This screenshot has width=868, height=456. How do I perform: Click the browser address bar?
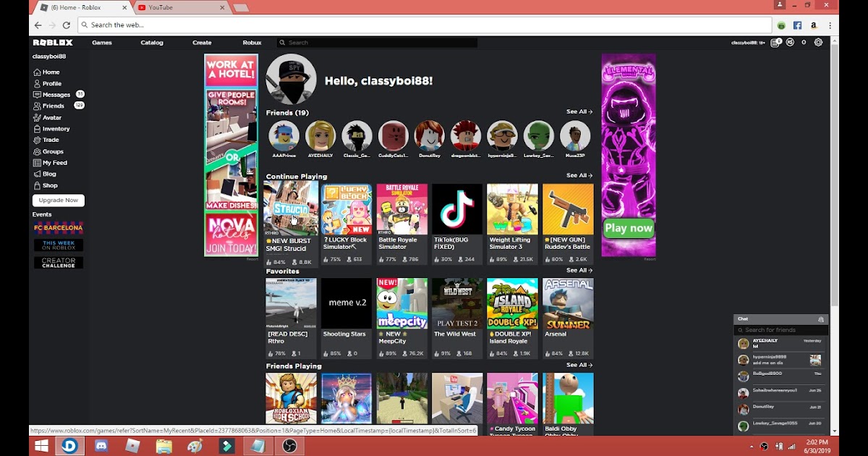[424, 25]
